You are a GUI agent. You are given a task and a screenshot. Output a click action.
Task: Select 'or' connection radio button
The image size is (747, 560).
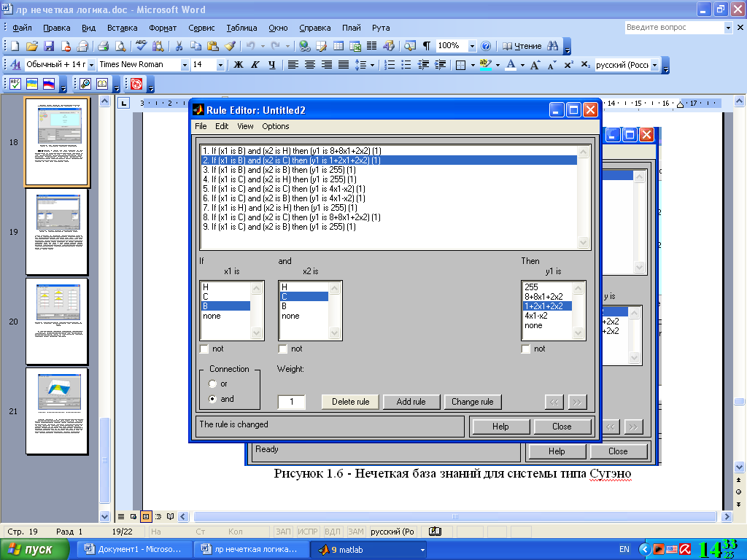(x=212, y=384)
